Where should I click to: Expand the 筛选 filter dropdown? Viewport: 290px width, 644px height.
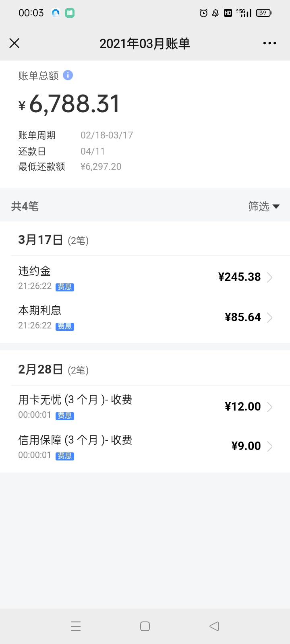click(x=264, y=206)
